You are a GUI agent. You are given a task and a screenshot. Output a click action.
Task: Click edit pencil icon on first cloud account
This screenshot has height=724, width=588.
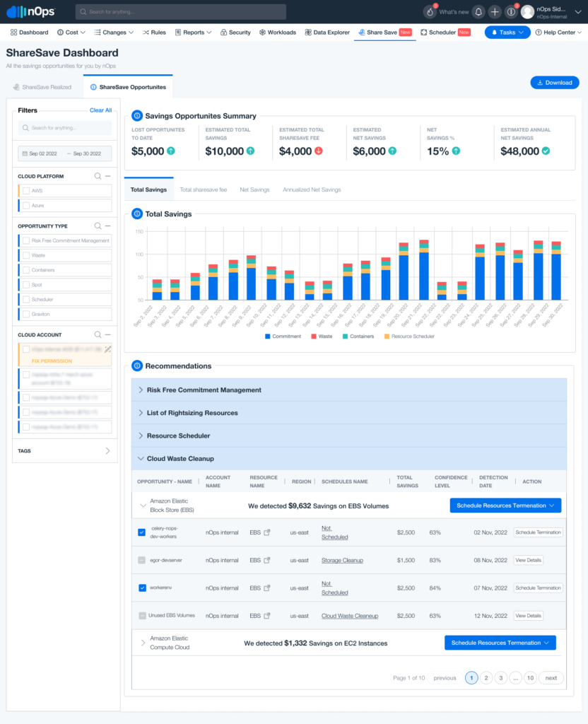(x=107, y=349)
